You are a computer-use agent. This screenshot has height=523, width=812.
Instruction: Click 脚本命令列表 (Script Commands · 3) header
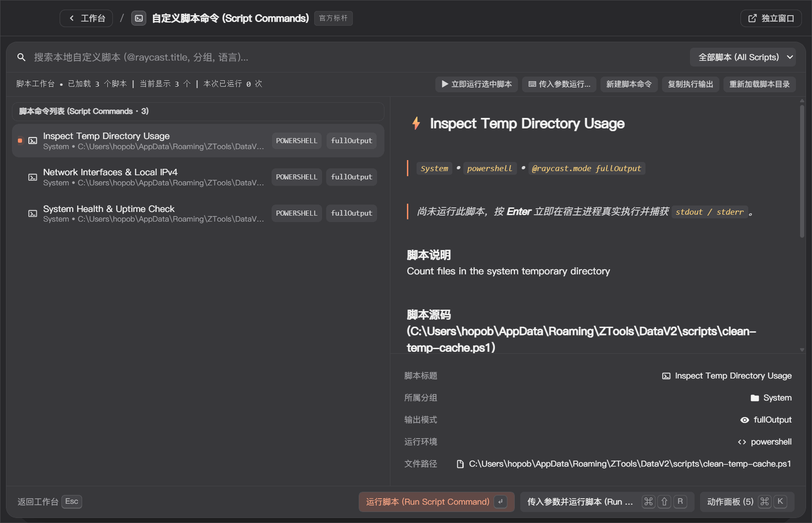click(x=198, y=111)
